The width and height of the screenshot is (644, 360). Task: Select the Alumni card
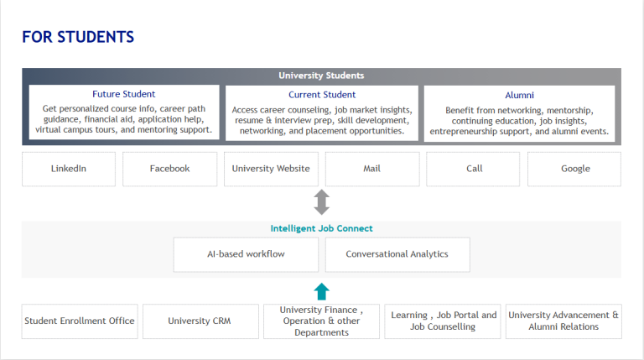pos(519,114)
